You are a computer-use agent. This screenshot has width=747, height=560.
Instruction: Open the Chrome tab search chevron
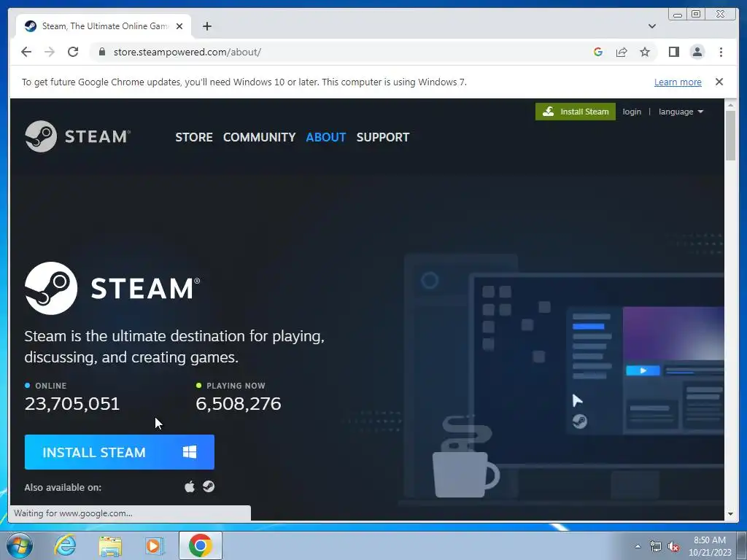point(652,26)
